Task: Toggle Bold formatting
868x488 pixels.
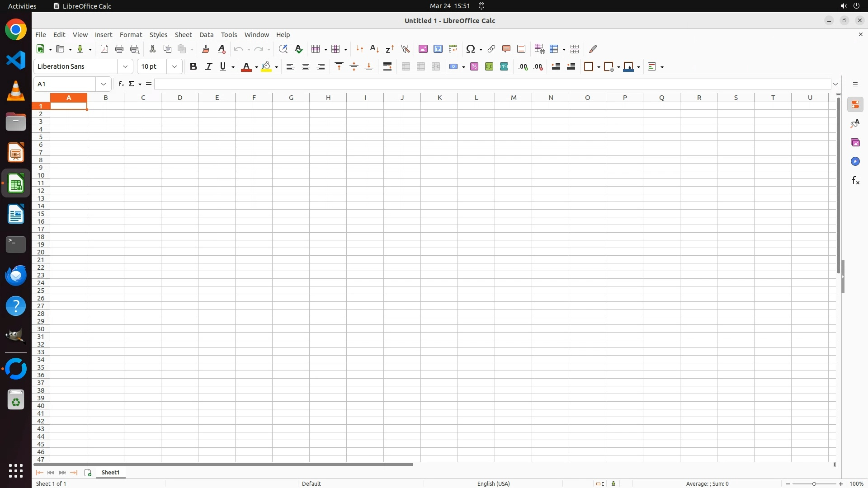Action: tap(193, 67)
